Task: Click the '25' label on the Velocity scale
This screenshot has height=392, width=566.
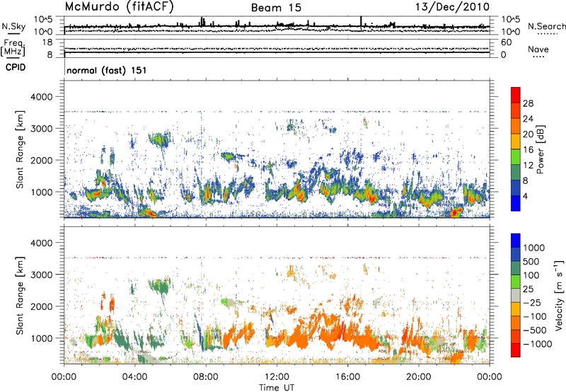Action: click(528, 289)
